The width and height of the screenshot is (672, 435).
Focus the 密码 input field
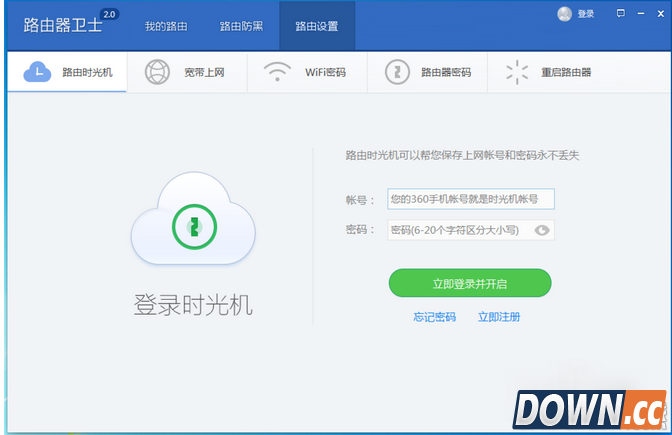pos(471,230)
